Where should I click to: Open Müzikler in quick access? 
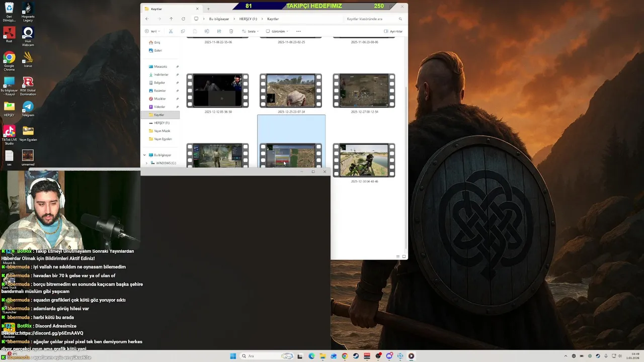[x=160, y=99]
